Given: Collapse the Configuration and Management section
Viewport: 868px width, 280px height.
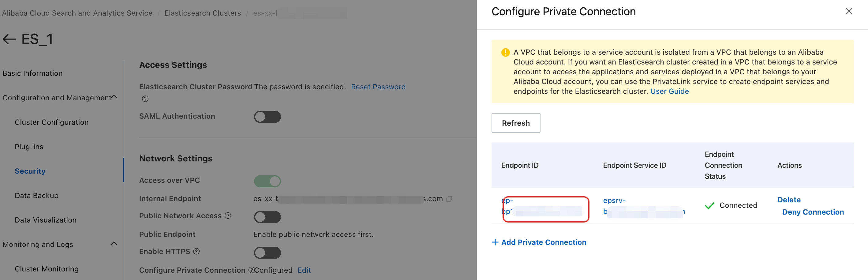Looking at the screenshot, I should [x=114, y=97].
